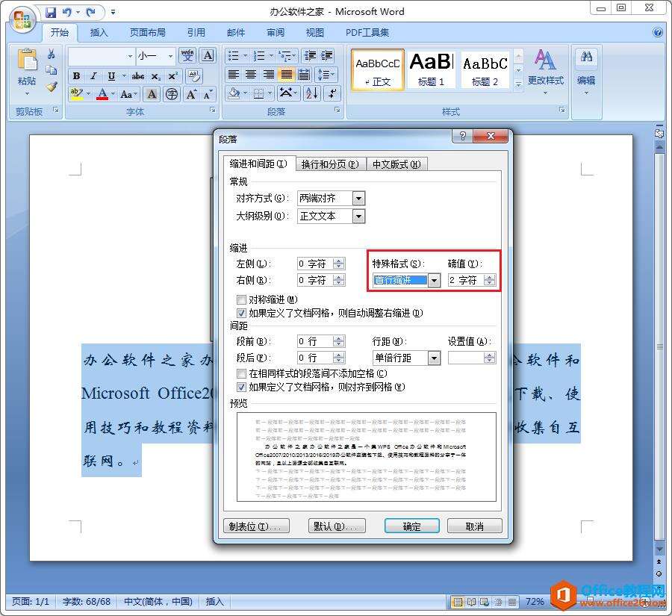Click the 取消 button
Viewport: 672px width, 616px height.
(474, 526)
